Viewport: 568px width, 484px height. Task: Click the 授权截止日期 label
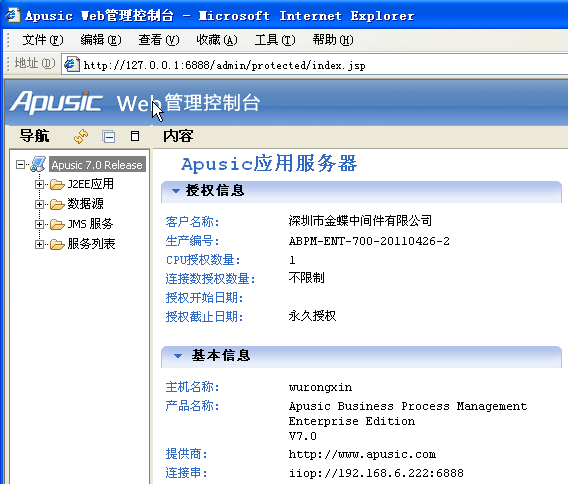point(204,317)
